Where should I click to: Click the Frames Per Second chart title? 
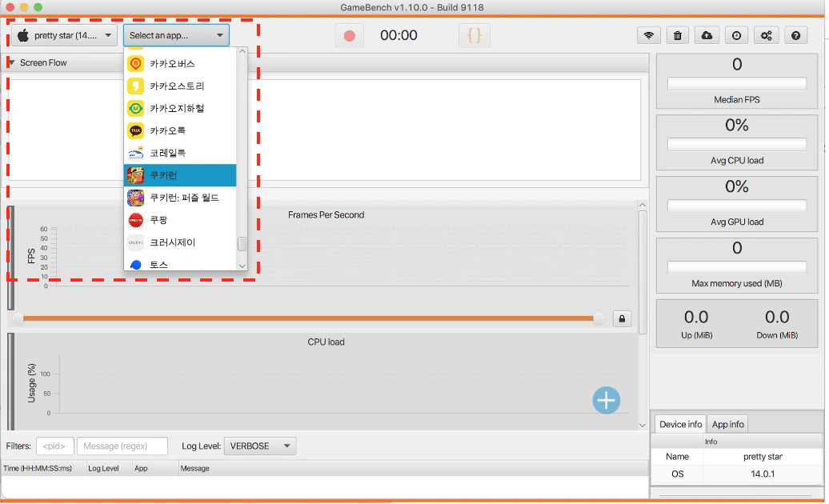[x=326, y=214]
